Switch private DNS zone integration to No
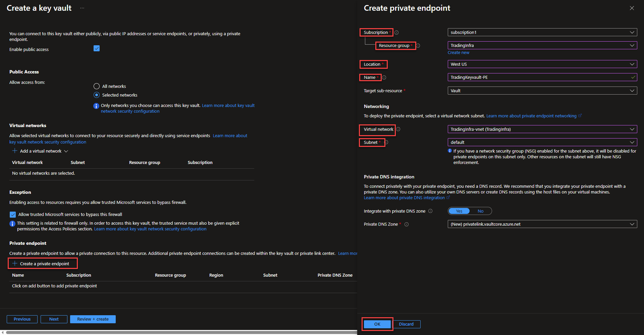The width and height of the screenshot is (644, 335). (480, 211)
